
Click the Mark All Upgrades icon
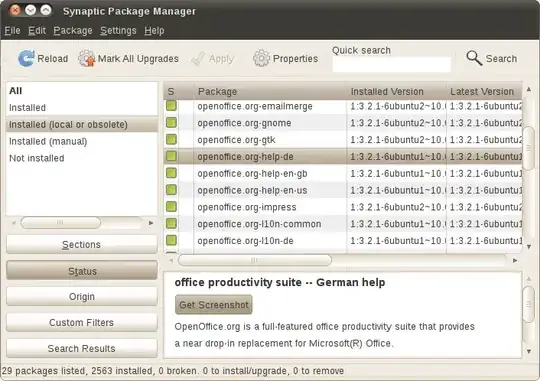(86, 58)
